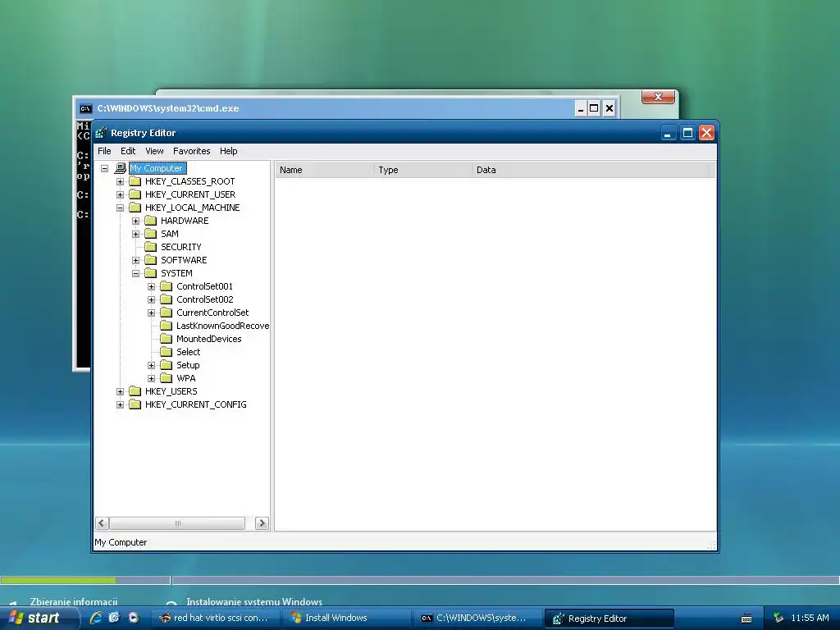Open the View menu

click(x=154, y=151)
